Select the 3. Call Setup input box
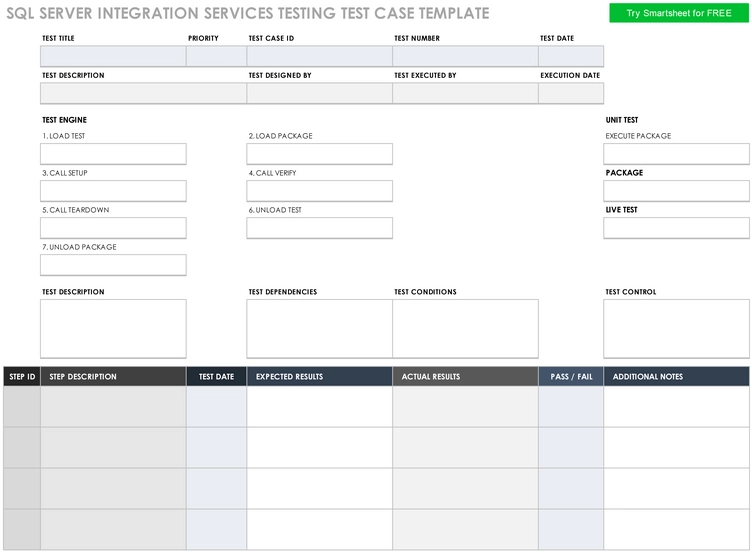752x552 pixels. click(113, 191)
